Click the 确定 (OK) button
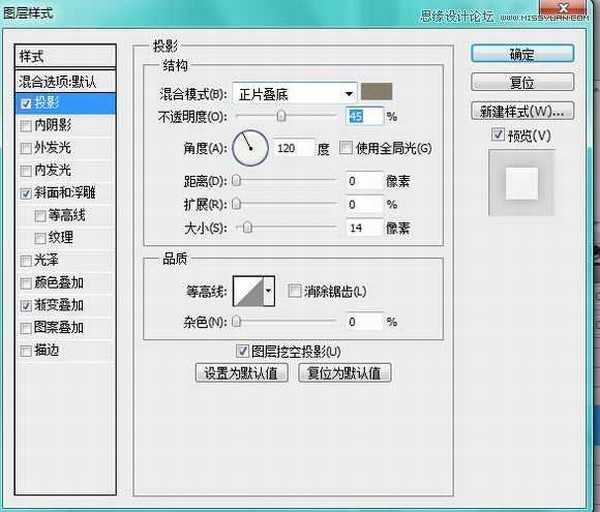This screenshot has height=512, width=600. point(522,54)
